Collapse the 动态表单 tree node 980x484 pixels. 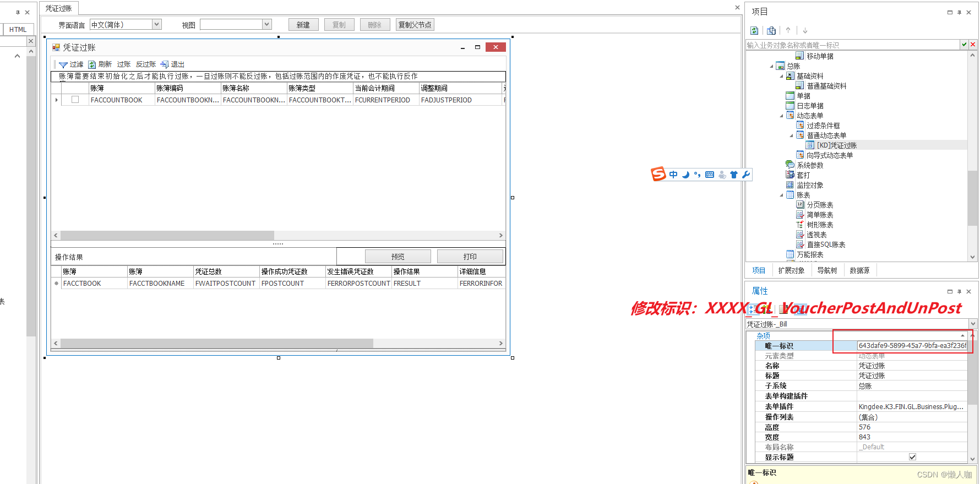(x=781, y=116)
